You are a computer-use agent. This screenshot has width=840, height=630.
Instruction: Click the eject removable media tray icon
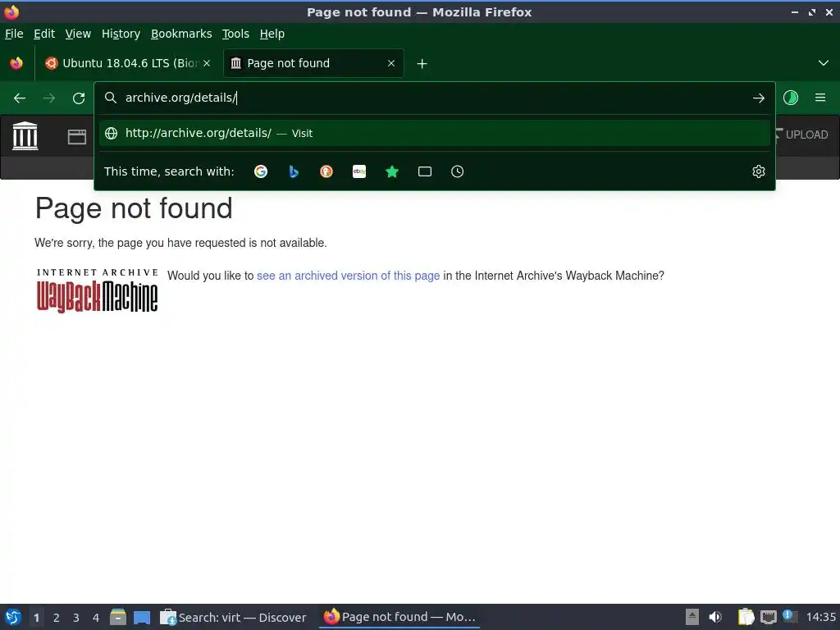click(x=692, y=617)
